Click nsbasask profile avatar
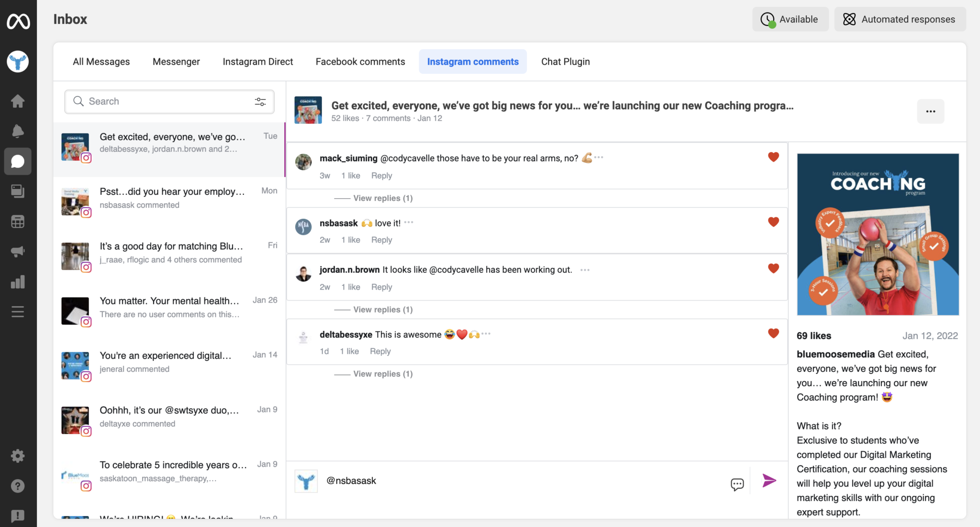980x527 pixels. point(303,227)
